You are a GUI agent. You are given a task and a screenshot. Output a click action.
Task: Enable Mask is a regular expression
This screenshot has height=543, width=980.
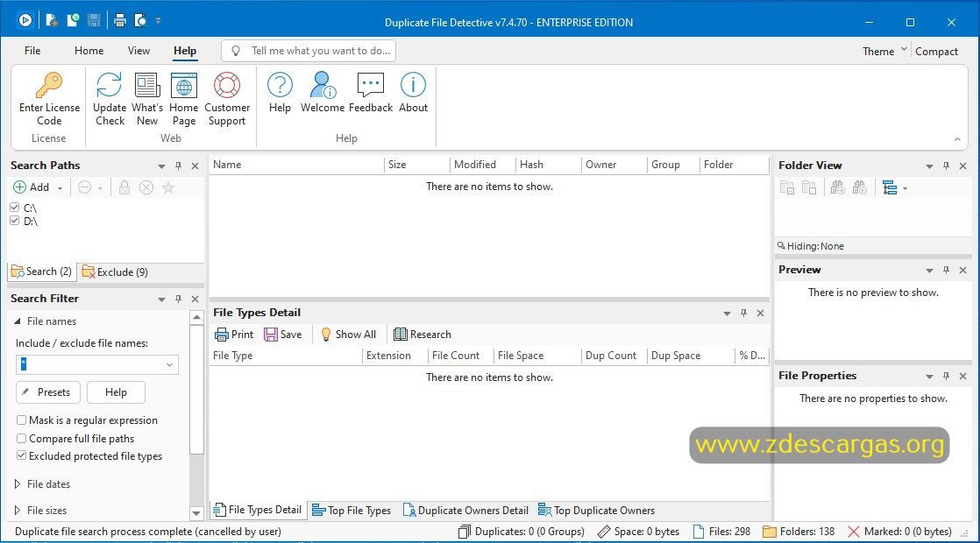coord(21,420)
